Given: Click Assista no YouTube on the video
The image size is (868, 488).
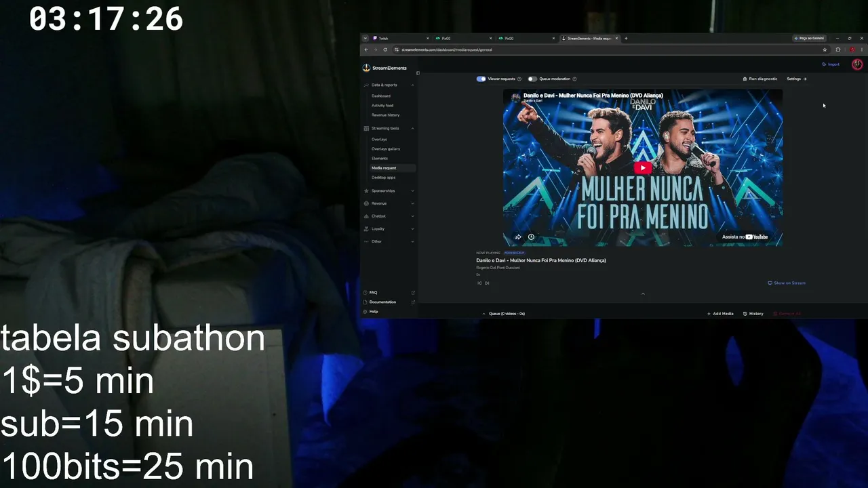Looking at the screenshot, I should click(745, 237).
